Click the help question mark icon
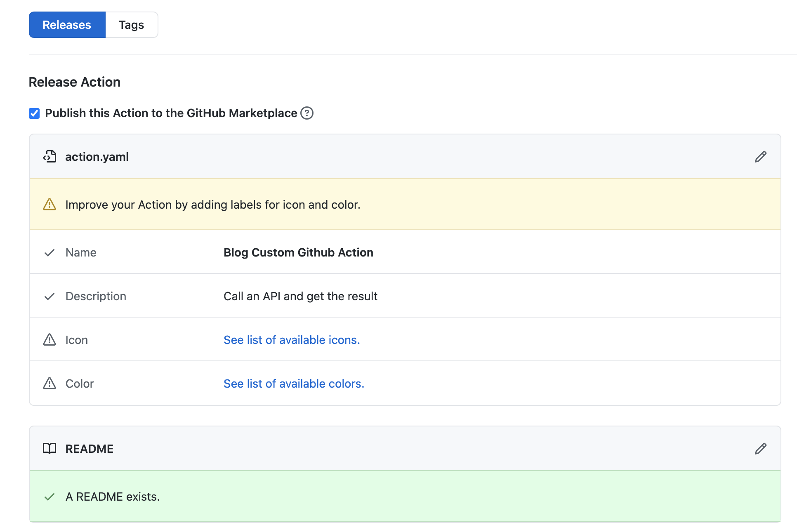This screenshot has width=797, height=532. point(307,113)
